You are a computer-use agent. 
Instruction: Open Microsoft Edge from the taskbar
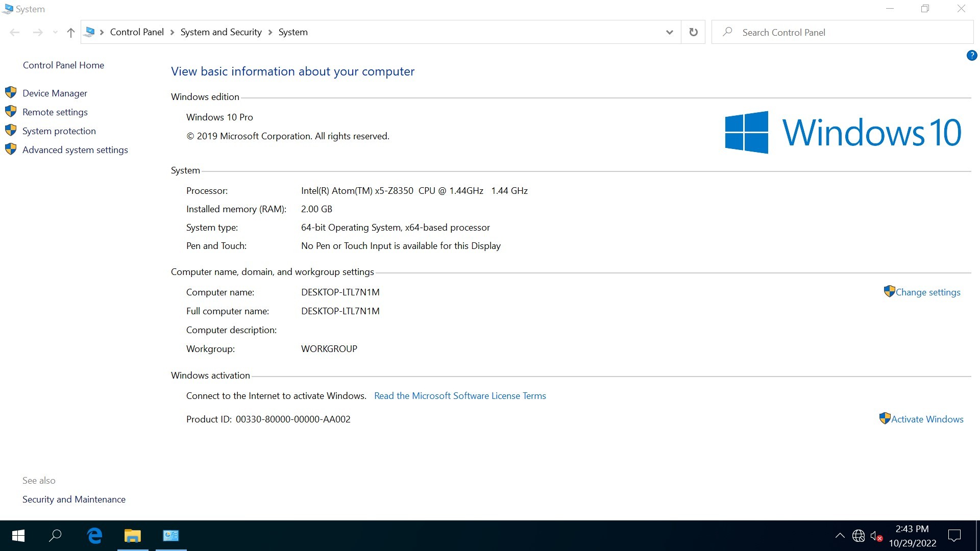point(94,535)
